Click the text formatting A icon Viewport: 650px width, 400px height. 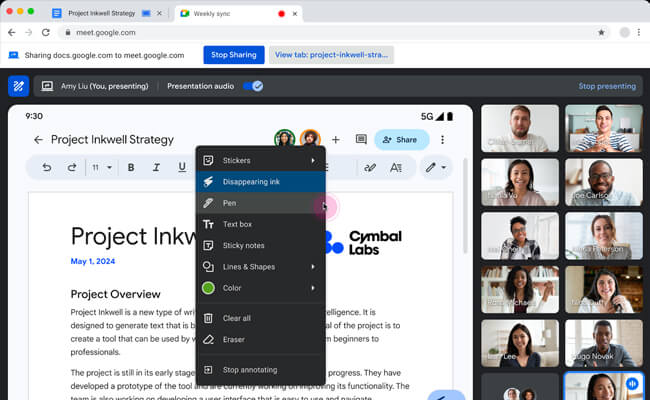click(x=396, y=167)
